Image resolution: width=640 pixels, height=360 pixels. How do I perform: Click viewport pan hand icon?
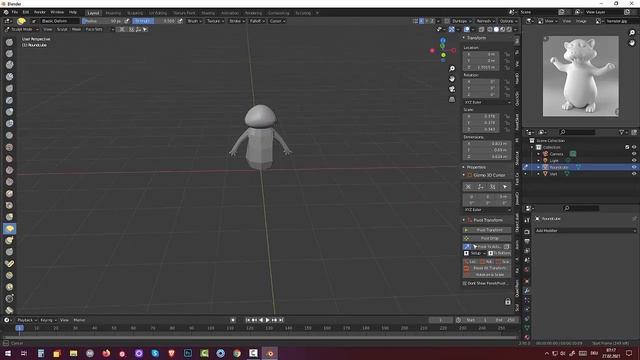452,79
